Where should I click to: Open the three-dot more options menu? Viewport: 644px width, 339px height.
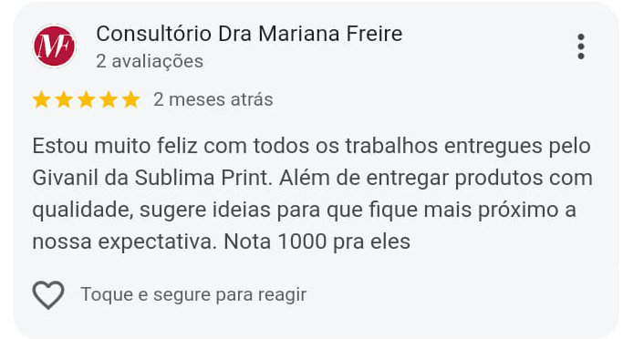[x=580, y=46]
